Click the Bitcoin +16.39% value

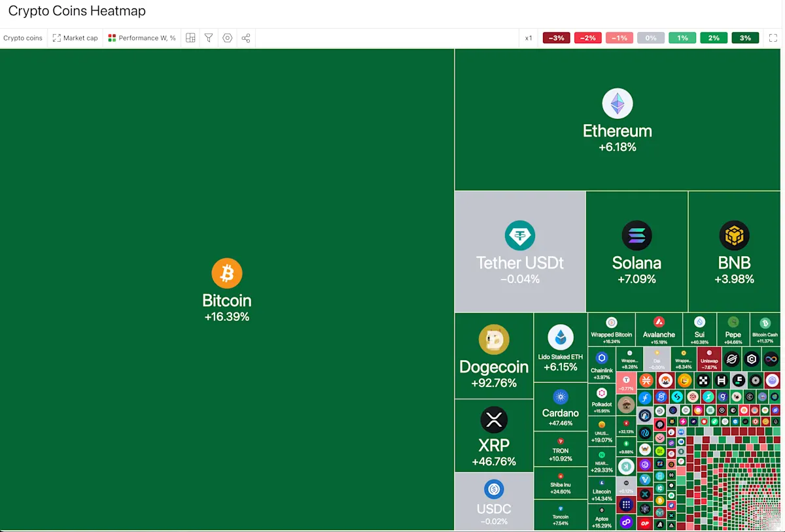227,317
